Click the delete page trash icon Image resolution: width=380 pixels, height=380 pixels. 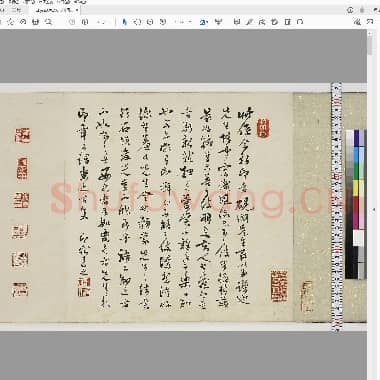tap(287, 22)
